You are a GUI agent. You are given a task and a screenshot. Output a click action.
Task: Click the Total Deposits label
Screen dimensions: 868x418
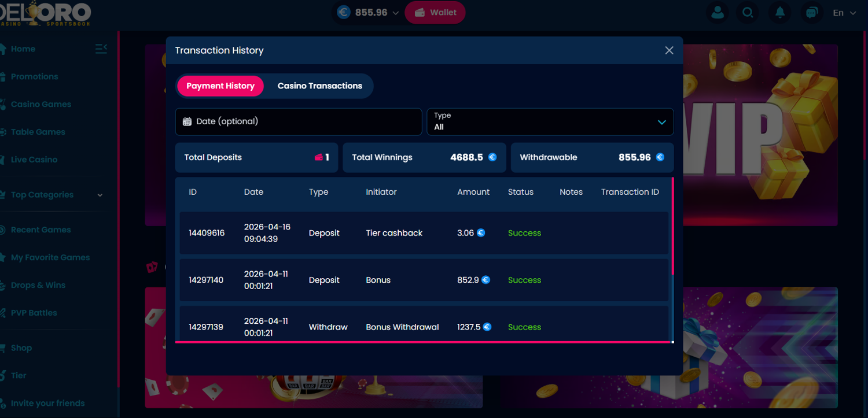click(213, 157)
